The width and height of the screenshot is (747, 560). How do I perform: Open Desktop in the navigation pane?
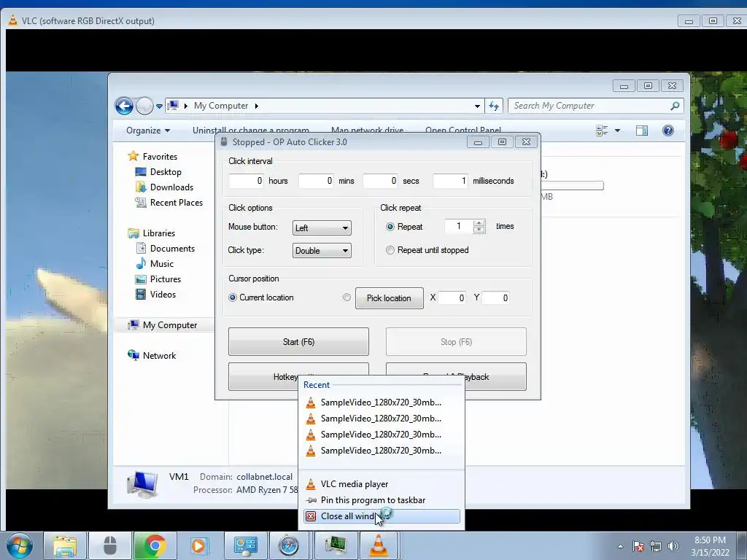point(166,172)
